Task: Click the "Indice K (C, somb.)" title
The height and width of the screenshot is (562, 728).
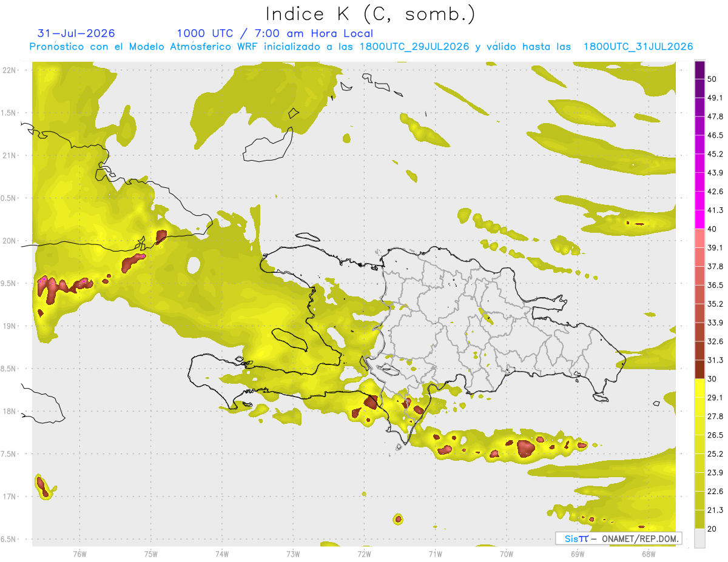Action: (371, 14)
